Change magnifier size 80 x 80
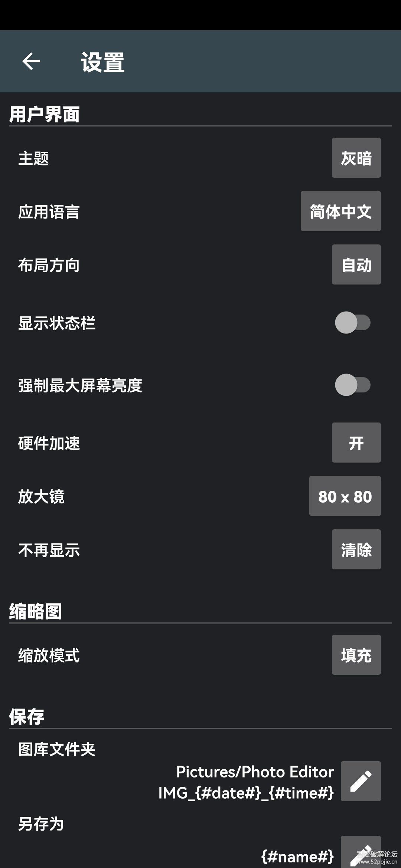This screenshot has width=401, height=868. pos(345,496)
